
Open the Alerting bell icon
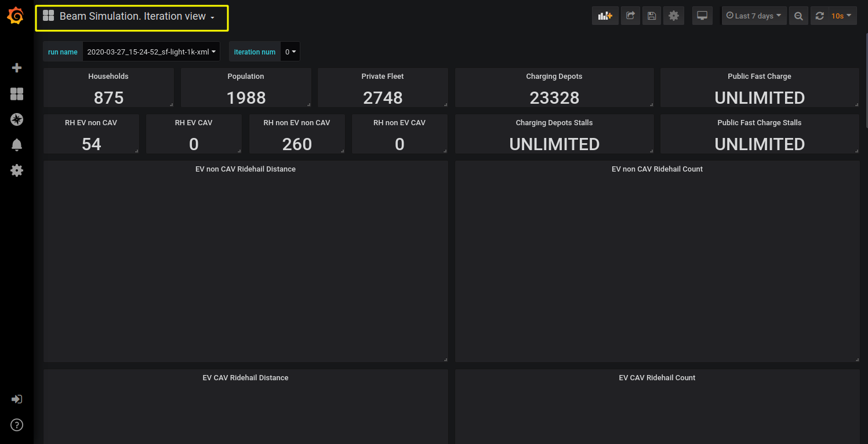click(x=17, y=145)
